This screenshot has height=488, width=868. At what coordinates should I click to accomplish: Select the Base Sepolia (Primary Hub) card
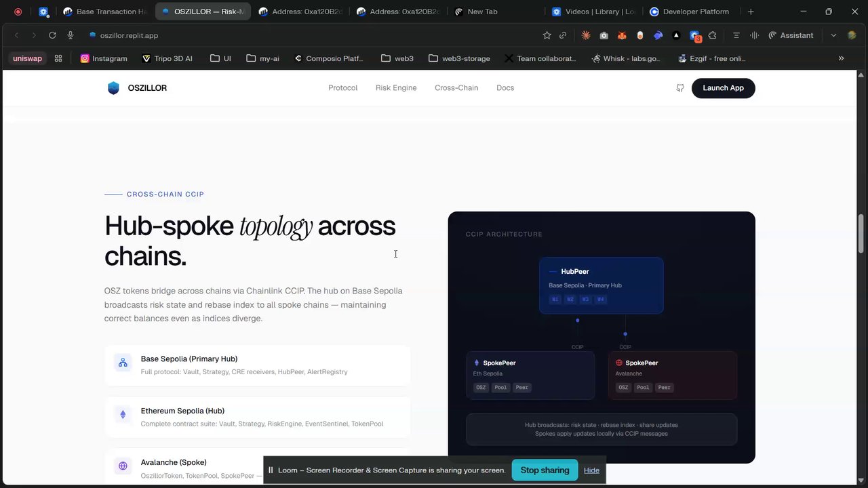(x=258, y=365)
